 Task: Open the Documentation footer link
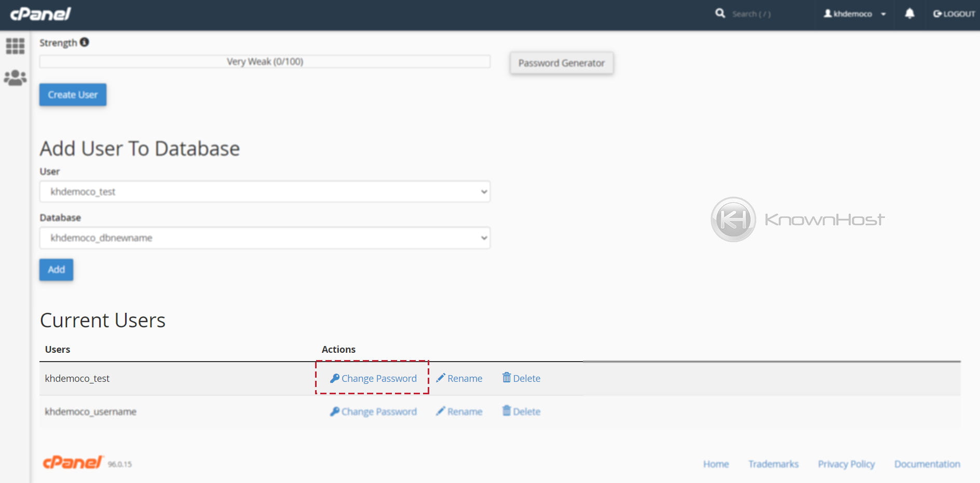927,464
